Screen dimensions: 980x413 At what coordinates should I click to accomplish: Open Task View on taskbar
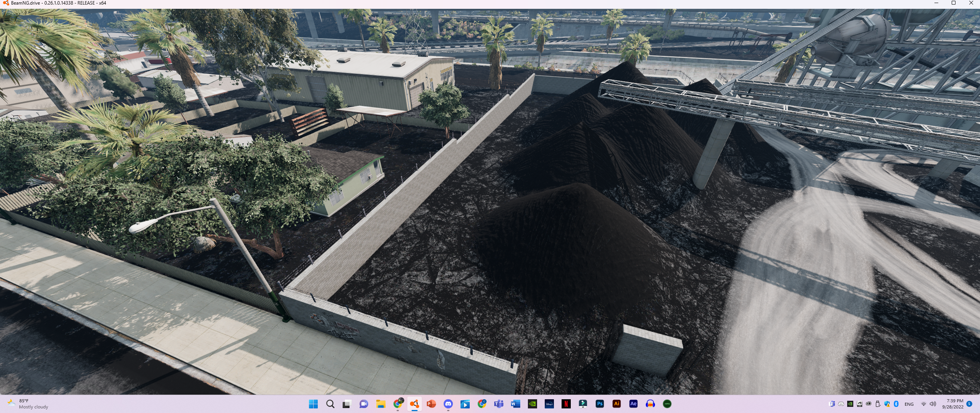(x=347, y=404)
